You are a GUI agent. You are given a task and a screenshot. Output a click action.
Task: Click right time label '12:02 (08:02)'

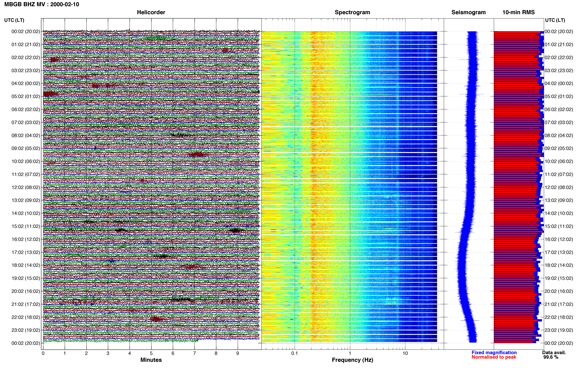pyautogui.click(x=559, y=187)
